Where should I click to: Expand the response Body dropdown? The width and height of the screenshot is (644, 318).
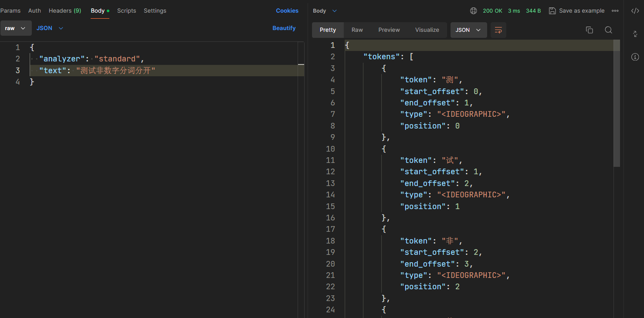(x=325, y=11)
